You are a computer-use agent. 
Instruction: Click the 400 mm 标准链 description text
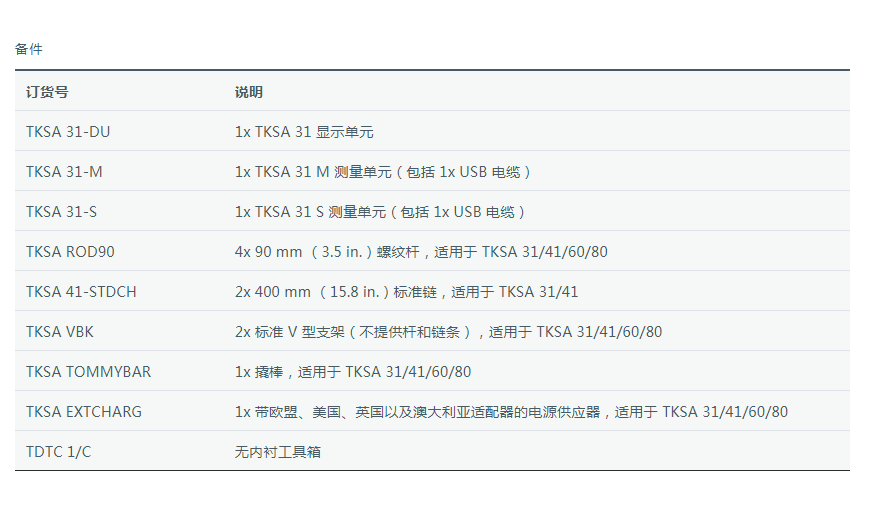[406, 292]
